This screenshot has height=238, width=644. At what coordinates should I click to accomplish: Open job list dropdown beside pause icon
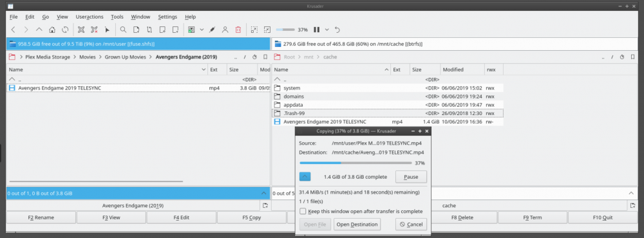[x=327, y=30]
